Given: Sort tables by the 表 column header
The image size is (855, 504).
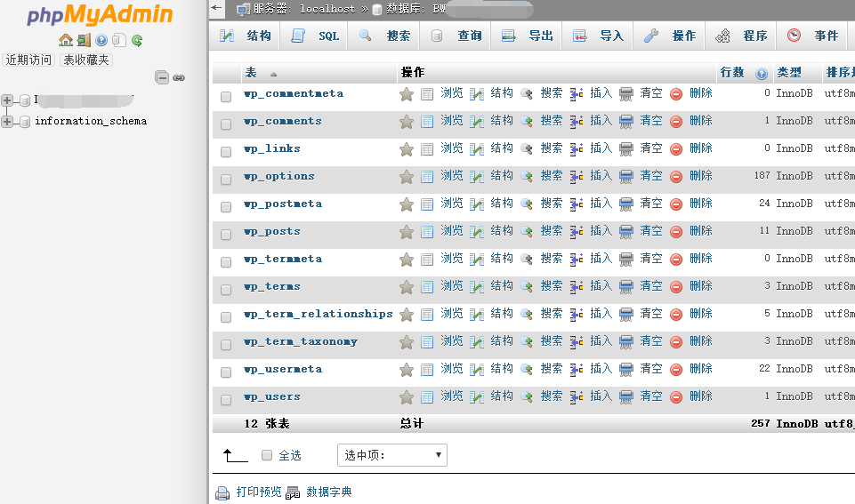Looking at the screenshot, I should coord(251,73).
